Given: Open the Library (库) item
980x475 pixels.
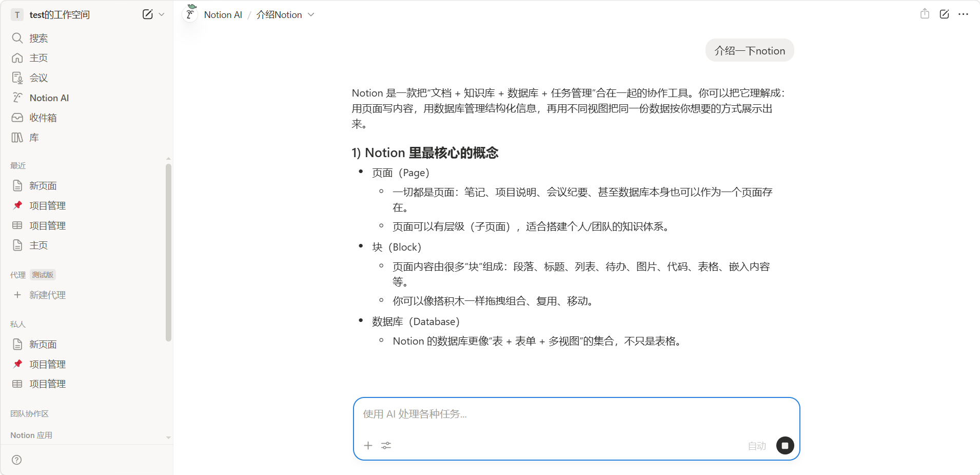Looking at the screenshot, I should (x=34, y=138).
